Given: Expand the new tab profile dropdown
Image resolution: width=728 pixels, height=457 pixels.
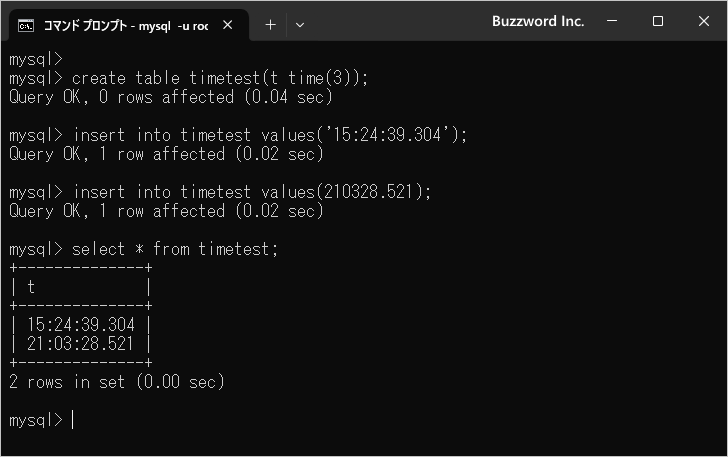Looking at the screenshot, I should click(300, 24).
